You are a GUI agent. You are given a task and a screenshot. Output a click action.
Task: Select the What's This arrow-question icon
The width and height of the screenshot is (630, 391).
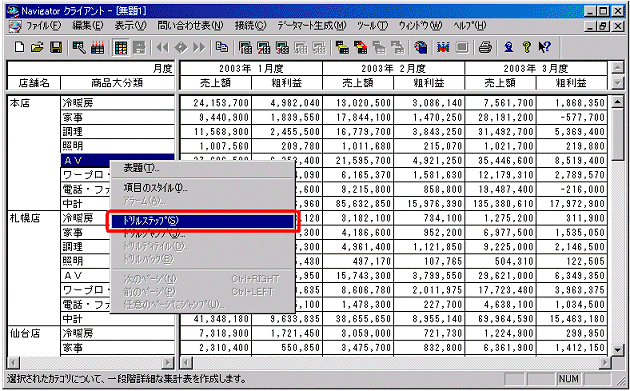click(544, 47)
